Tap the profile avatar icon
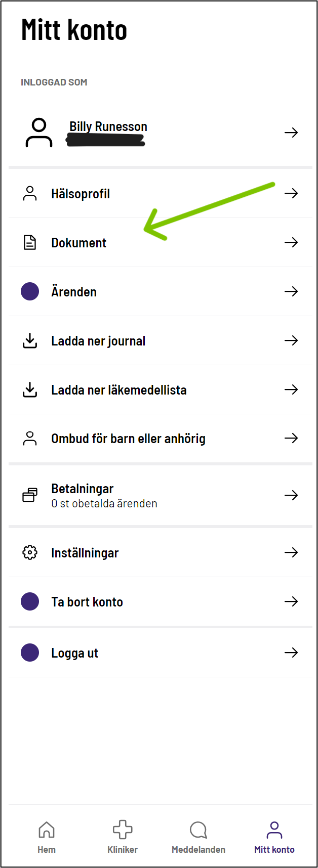 (x=39, y=133)
